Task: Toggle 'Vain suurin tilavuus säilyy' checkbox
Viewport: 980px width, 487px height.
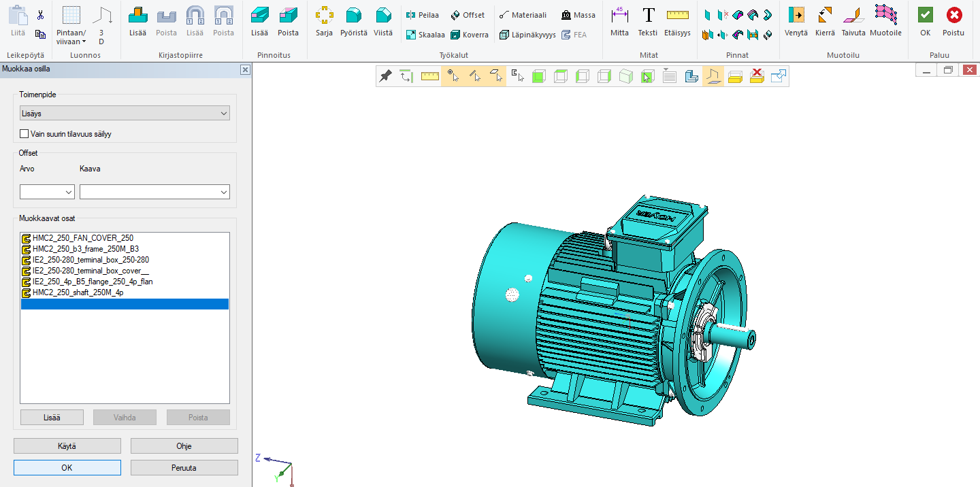Action: pos(24,134)
